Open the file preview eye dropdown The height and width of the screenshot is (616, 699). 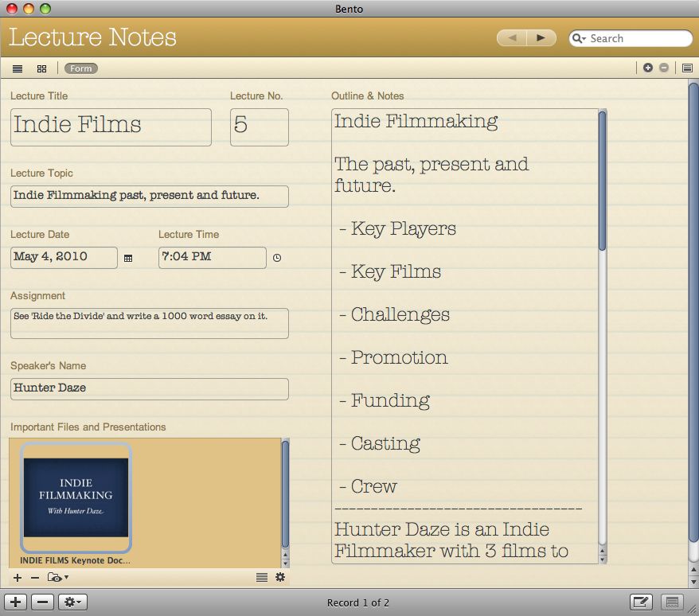pyautogui.click(x=57, y=578)
